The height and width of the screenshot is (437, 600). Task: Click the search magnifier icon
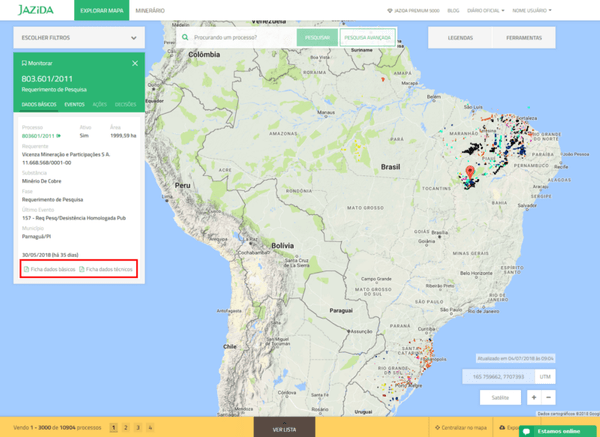click(x=186, y=37)
